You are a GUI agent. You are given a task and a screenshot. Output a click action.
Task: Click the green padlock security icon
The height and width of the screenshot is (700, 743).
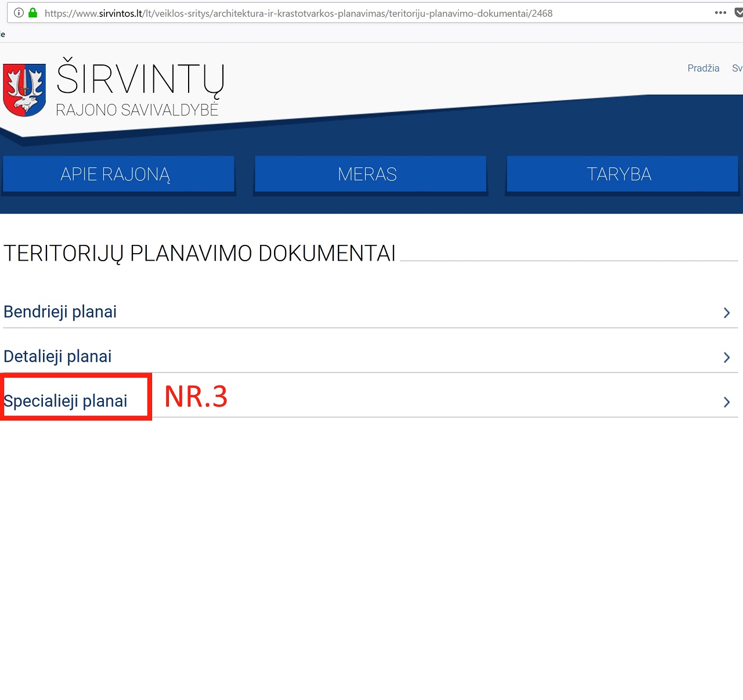pyautogui.click(x=33, y=13)
